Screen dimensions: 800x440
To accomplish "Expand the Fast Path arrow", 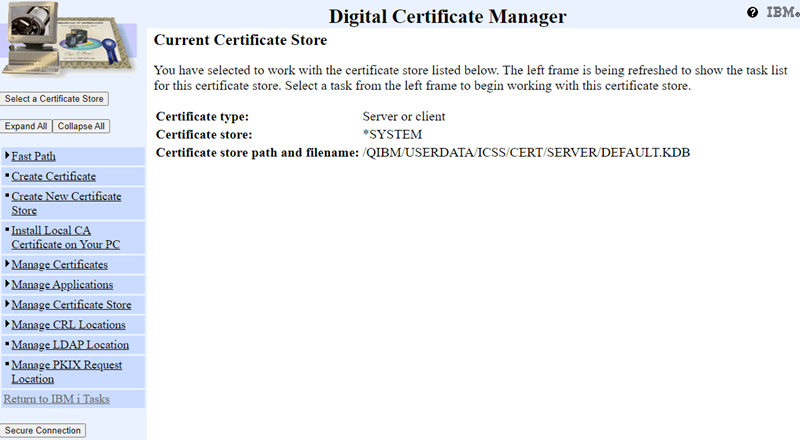I will (x=7, y=155).
